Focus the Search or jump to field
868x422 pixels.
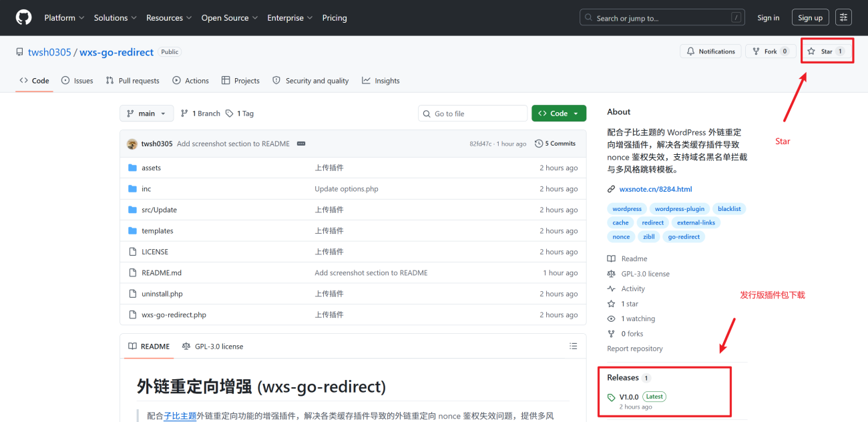tap(662, 18)
